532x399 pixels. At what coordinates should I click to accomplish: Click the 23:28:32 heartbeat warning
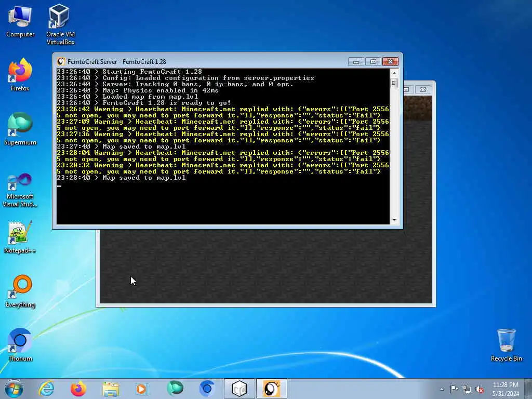click(222, 168)
